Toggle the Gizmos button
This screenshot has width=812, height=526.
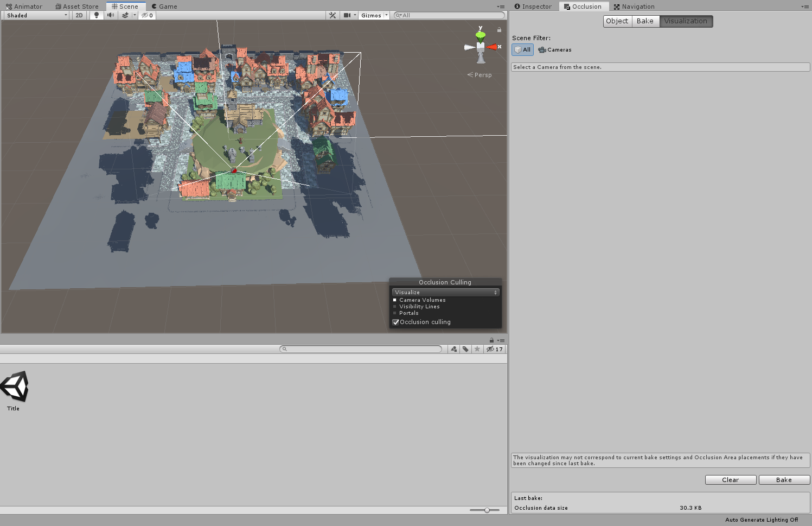click(x=371, y=15)
